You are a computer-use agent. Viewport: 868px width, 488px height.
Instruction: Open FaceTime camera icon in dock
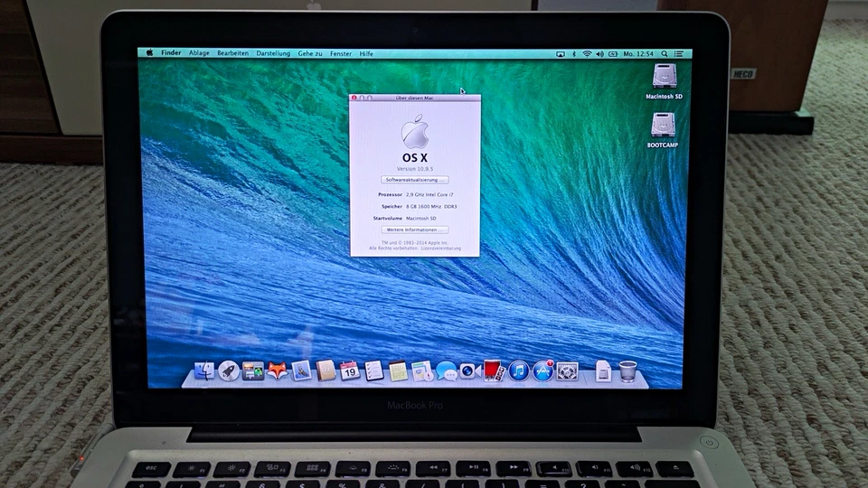(469, 371)
